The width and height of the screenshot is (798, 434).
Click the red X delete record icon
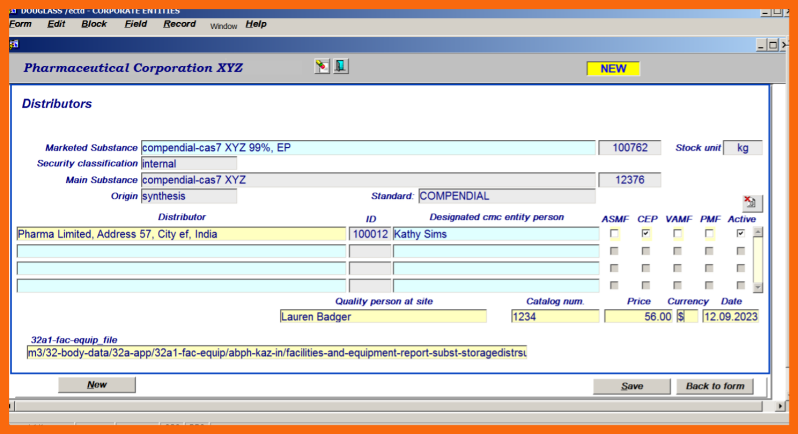tap(752, 203)
